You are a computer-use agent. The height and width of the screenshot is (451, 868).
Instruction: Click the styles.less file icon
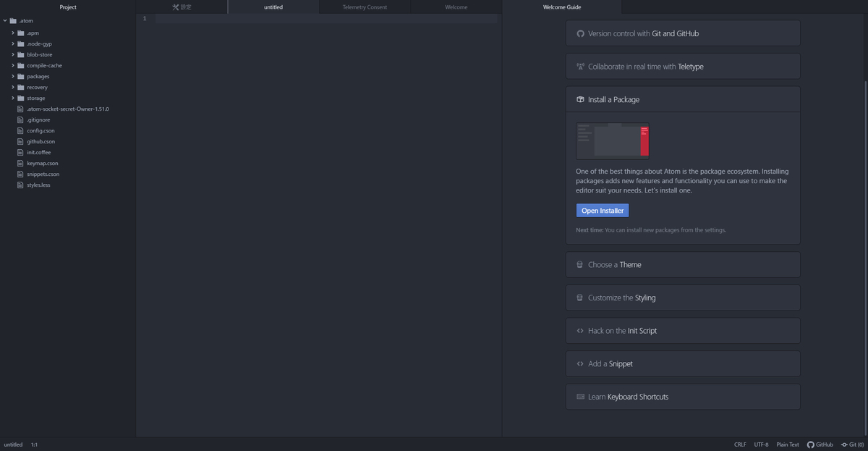pyautogui.click(x=20, y=185)
